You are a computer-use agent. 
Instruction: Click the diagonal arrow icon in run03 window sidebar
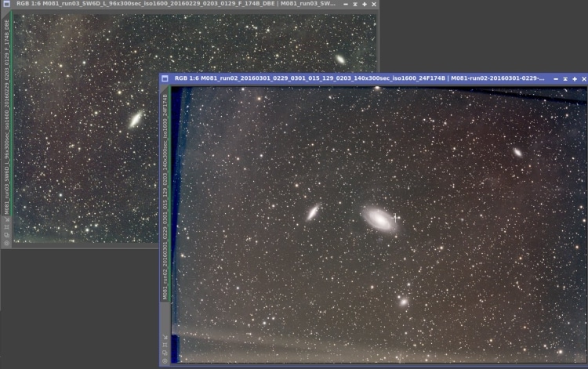tap(7, 219)
